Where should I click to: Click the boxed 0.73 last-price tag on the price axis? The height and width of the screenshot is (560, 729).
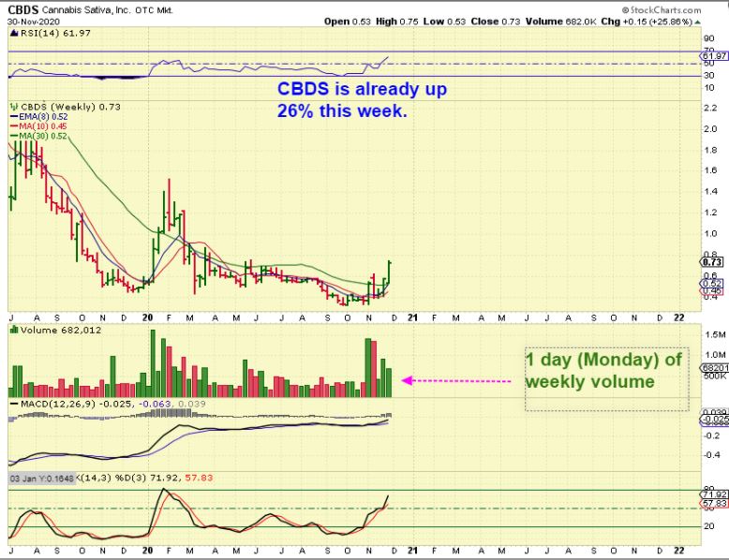[x=712, y=262]
